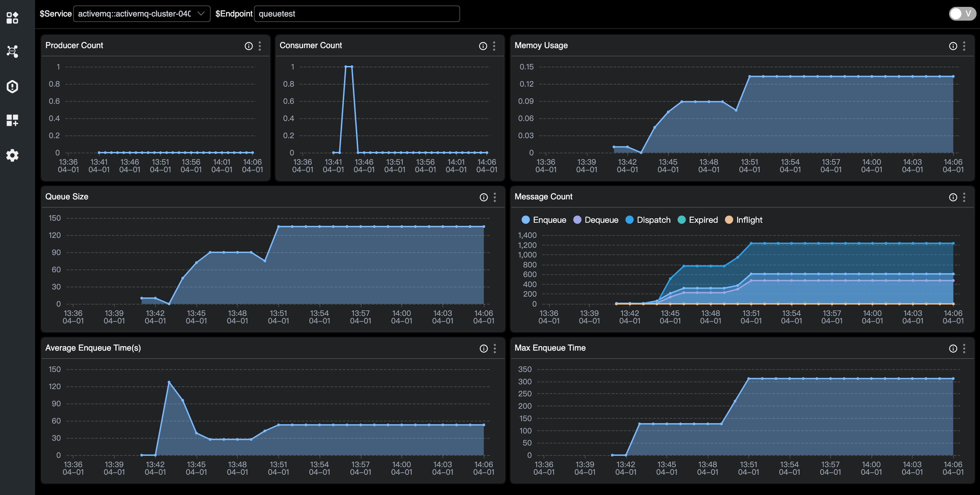The width and height of the screenshot is (980, 495).
Task: Open the Alarm icon in the sidebar
Action: [13, 87]
